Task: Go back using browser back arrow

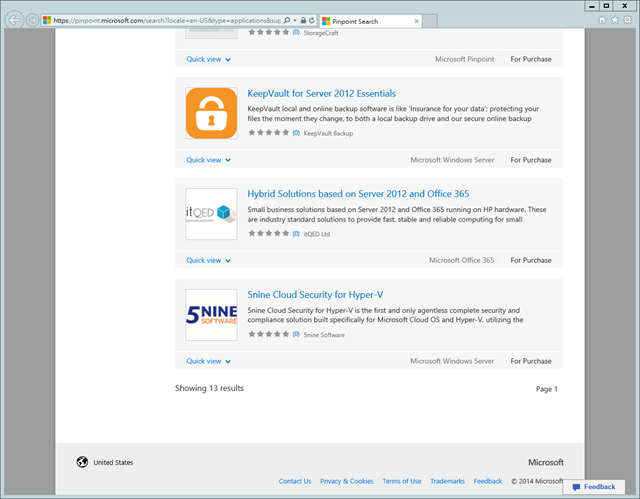Action: [x=14, y=20]
